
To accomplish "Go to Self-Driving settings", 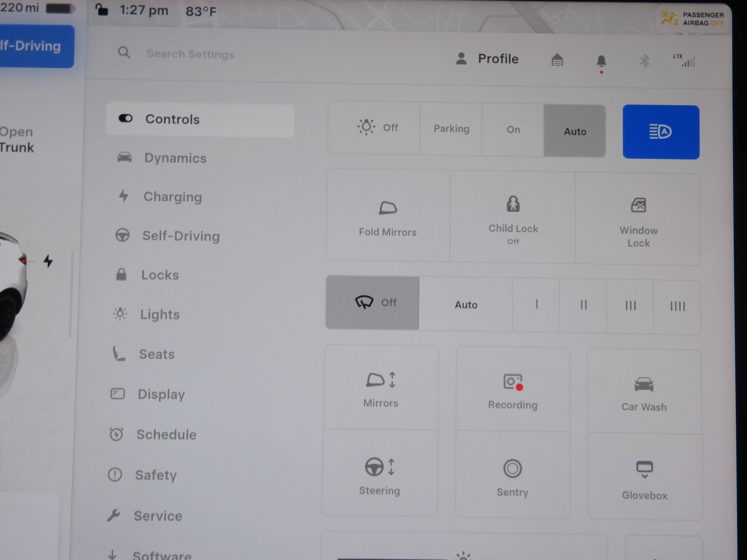I will [167, 236].
